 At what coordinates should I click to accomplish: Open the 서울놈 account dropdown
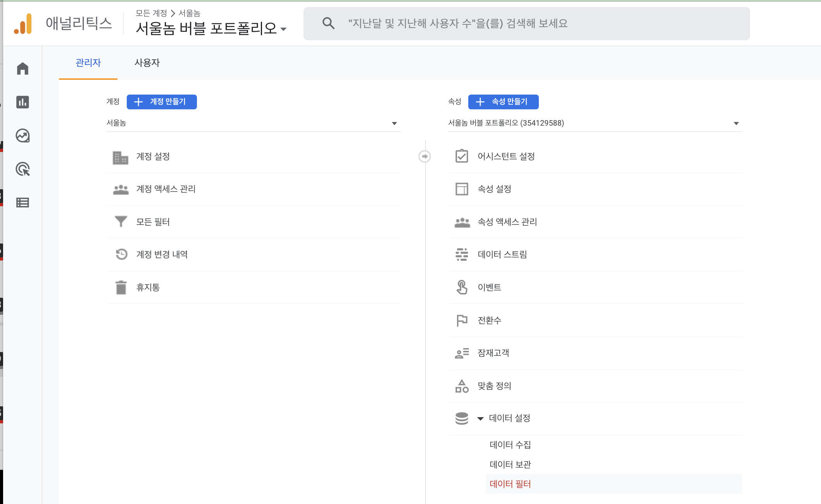point(254,123)
